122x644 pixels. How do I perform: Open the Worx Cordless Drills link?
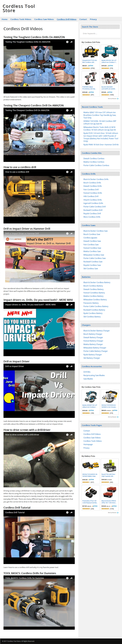coord(92,217)
